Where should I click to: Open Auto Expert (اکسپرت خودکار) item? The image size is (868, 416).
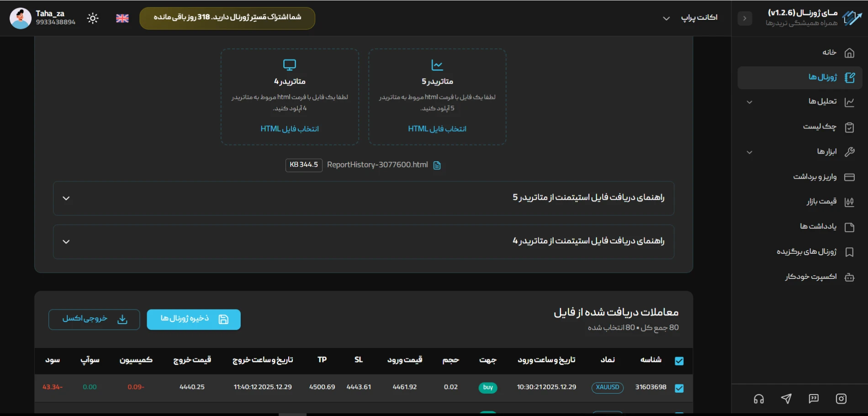point(800,277)
